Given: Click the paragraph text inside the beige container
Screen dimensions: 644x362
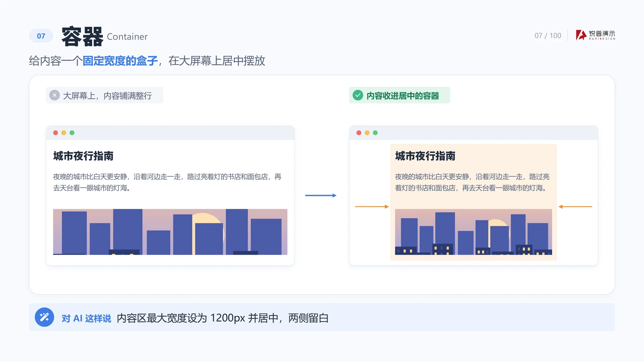Looking at the screenshot, I should click(x=472, y=182).
